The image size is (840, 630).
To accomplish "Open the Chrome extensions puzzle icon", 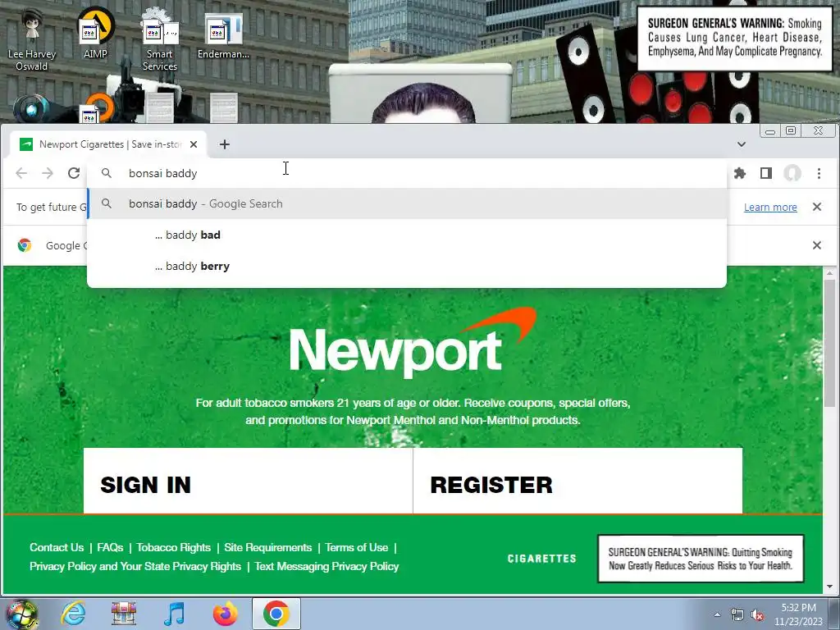I will point(740,173).
